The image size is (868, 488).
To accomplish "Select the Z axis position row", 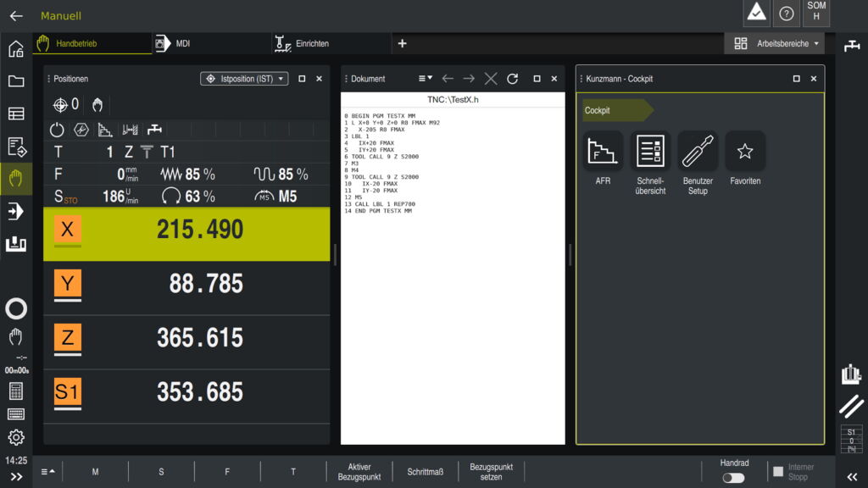I will coord(186,342).
